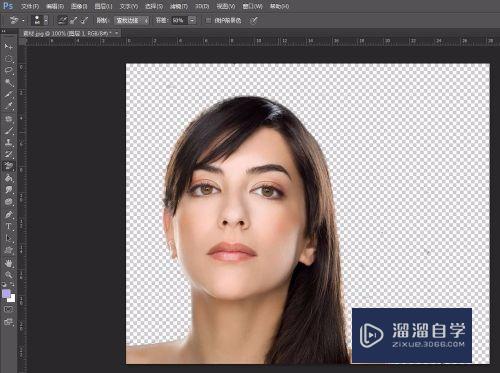Click the Ps application logo
Screen dimensions: 500x373
[8, 6]
